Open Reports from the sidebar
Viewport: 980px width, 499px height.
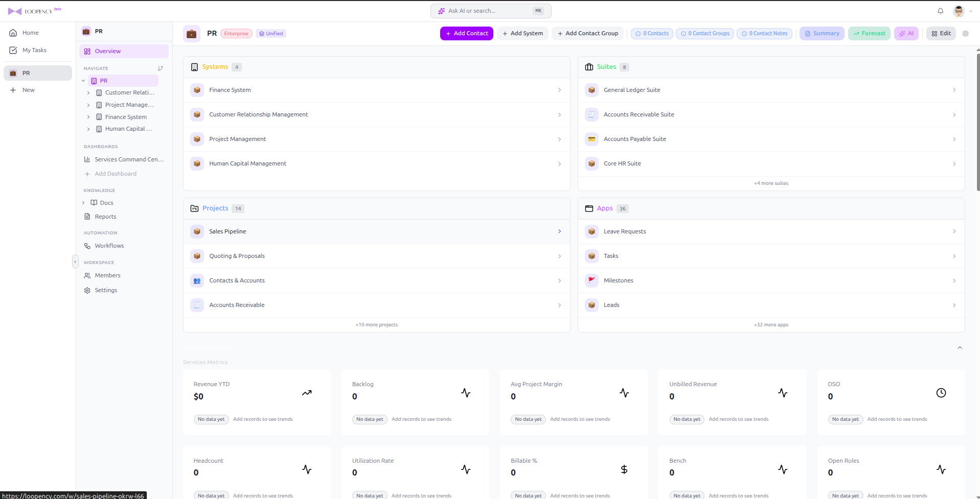tap(105, 216)
